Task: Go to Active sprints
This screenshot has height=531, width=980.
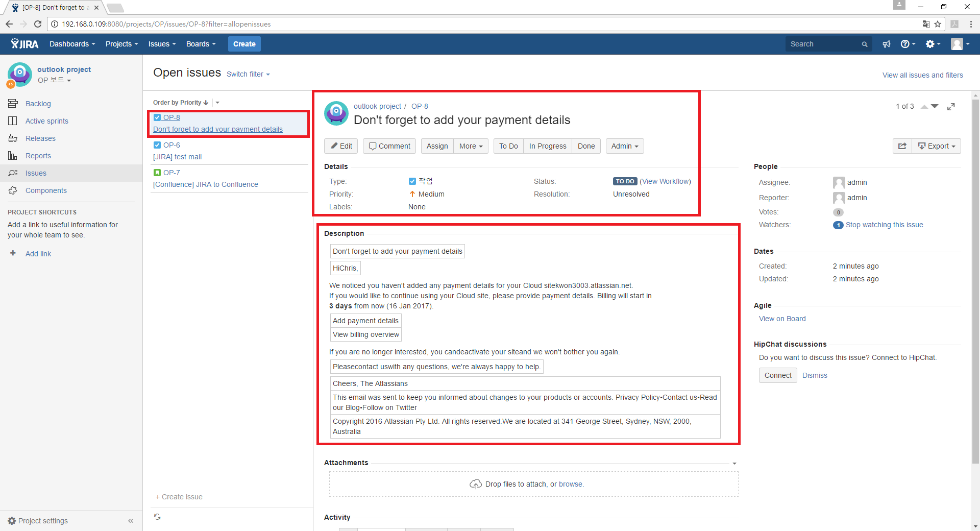Action: (x=46, y=121)
